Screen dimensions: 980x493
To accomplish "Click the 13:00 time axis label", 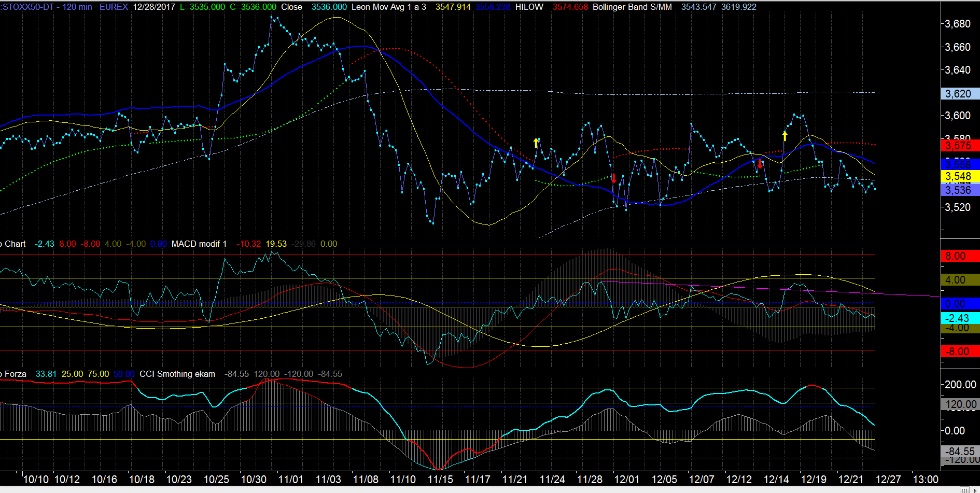I will pyautogui.click(x=926, y=480).
